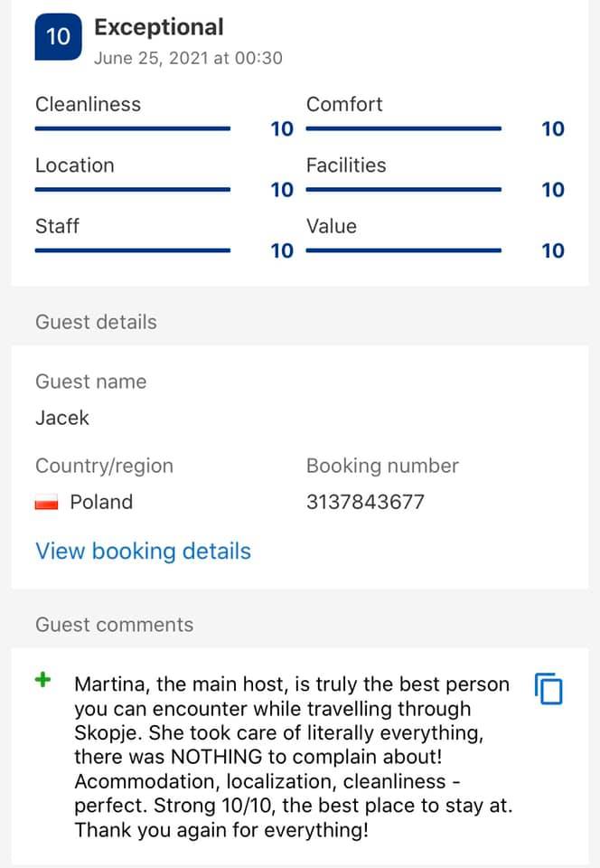This screenshot has width=600, height=868.
Task: Click the Comfort rating bar
Action: click(404, 128)
